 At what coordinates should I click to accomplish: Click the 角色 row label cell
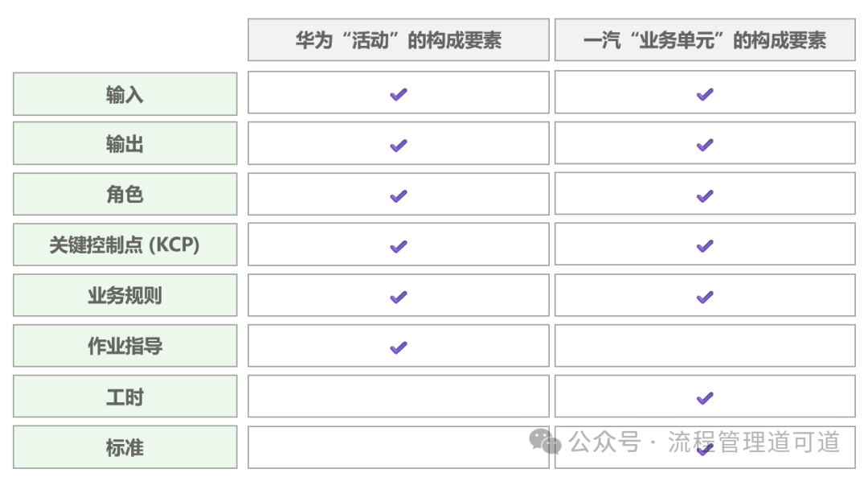point(125,195)
